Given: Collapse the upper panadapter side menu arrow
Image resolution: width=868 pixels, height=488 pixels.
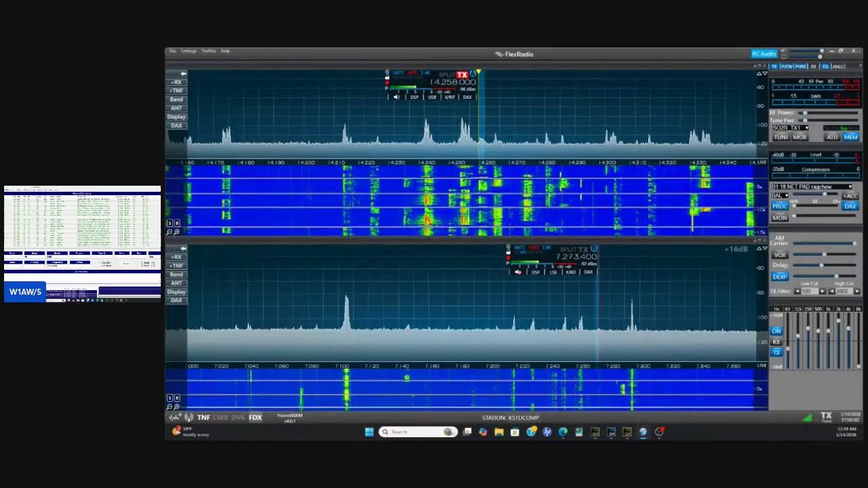Looking at the screenshot, I should click(182, 73).
